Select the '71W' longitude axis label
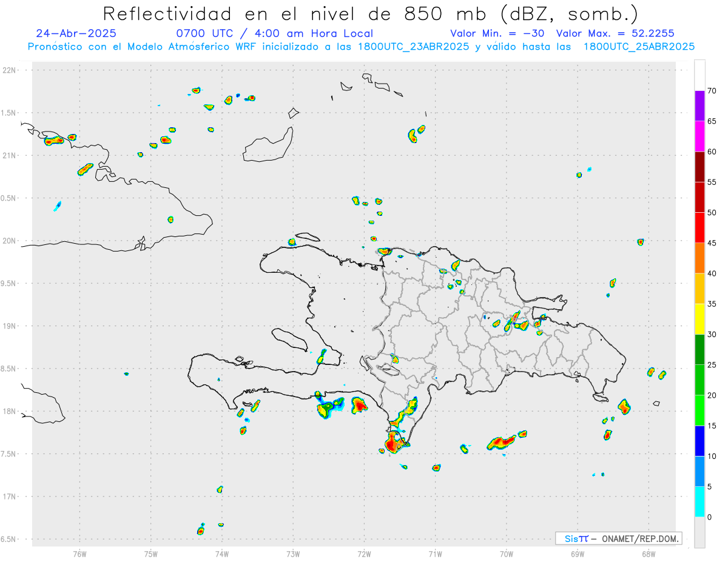The width and height of the screenshot is (728, 562). [435, 554]
